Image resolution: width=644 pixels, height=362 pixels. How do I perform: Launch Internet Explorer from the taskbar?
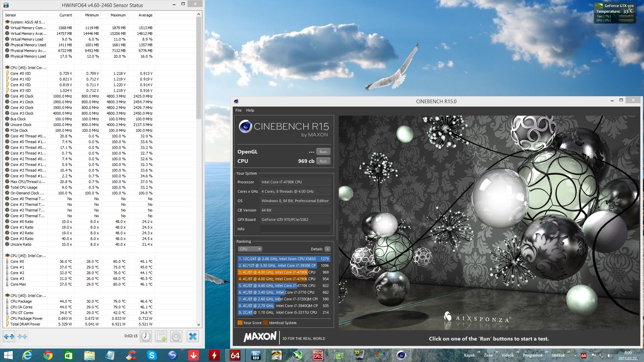(x=27, y=355)
